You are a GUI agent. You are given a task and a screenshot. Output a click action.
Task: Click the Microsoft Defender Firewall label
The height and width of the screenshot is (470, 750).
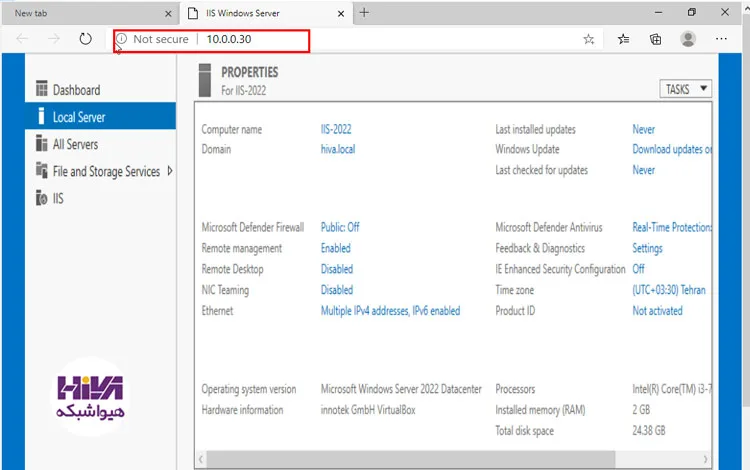pos(253,227)
